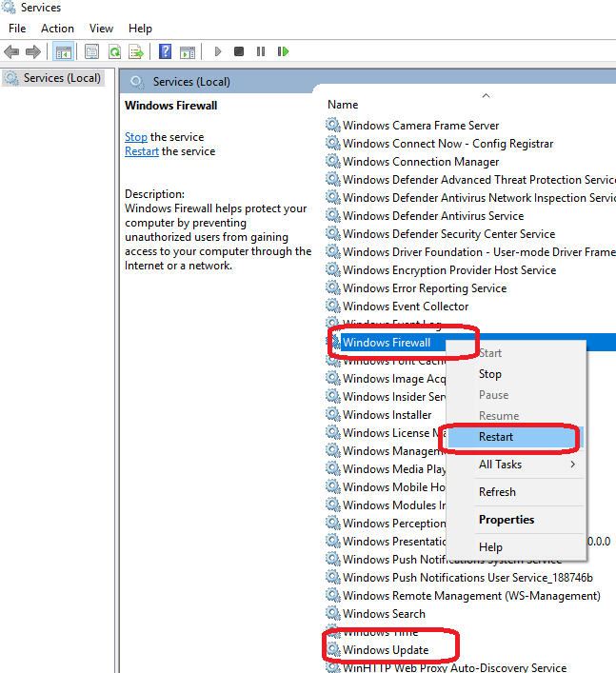Open the View menu
616x673 pixels.
(x=101, y=29)
